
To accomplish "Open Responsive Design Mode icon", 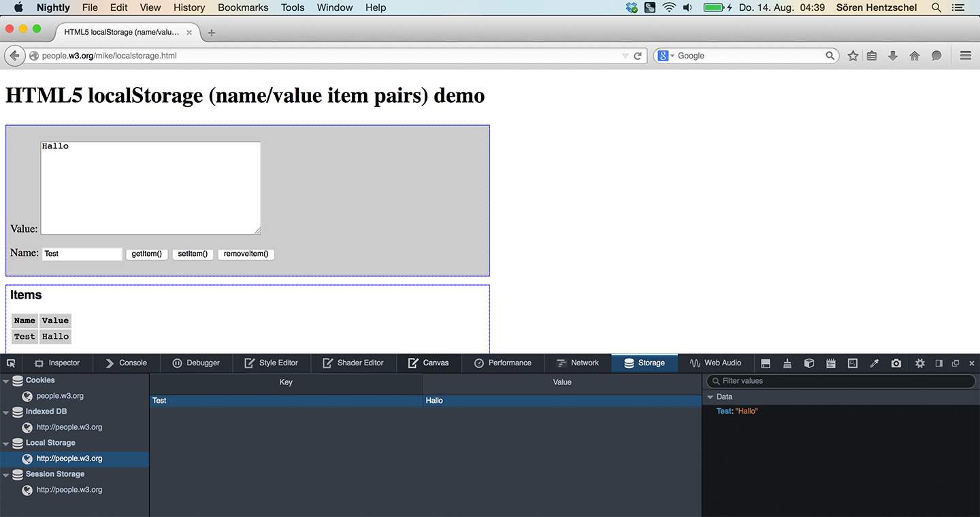I will coord(853,363).
